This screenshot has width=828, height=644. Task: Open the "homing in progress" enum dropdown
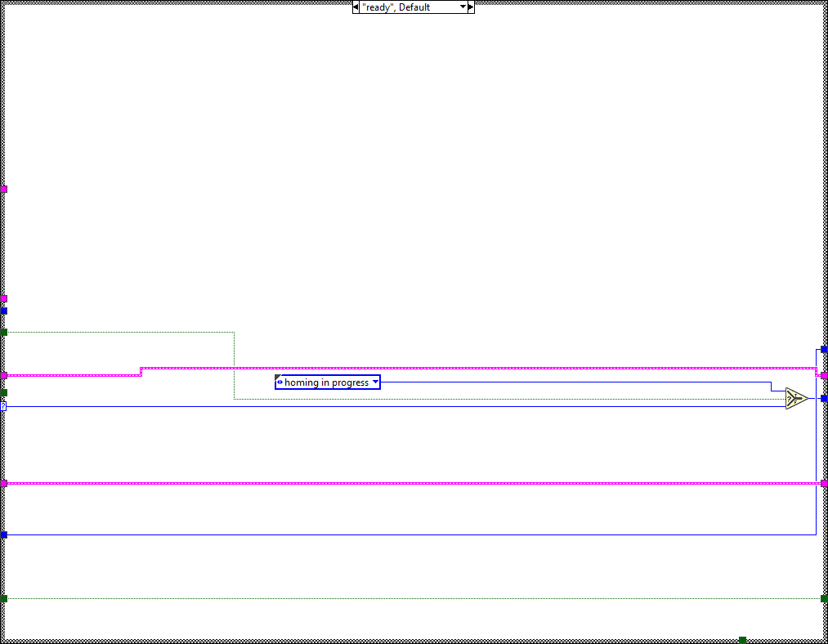click(x=375, y=382)
